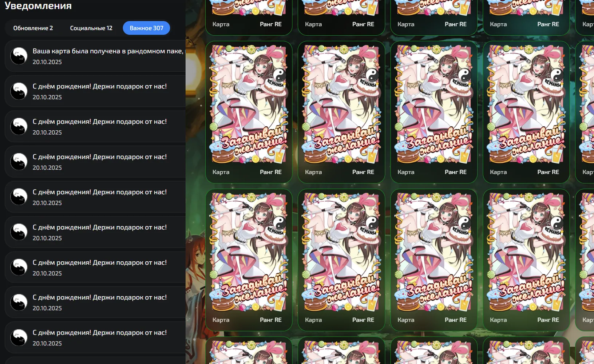The width and height of the screenshot is (594, 364).
Task: Click avatar icon of second birthday notification
Action: (x=19, y=127)
